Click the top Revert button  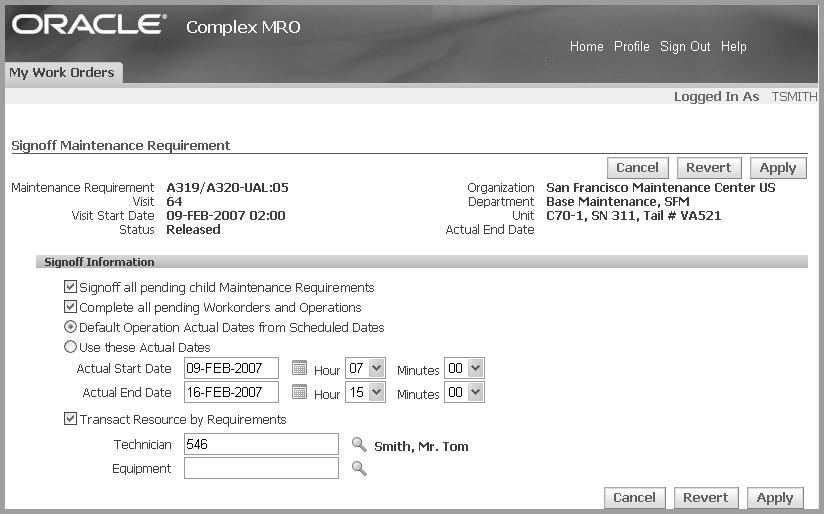coord(709,168)
